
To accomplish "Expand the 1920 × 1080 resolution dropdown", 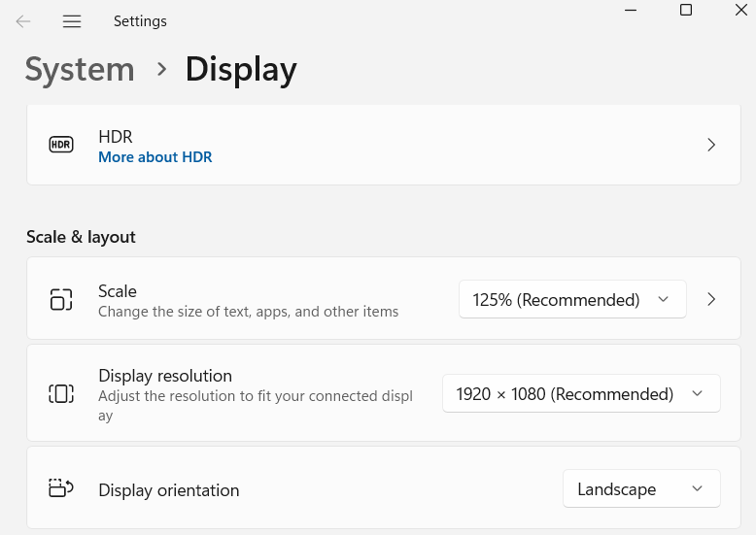I will click(581, 393).
